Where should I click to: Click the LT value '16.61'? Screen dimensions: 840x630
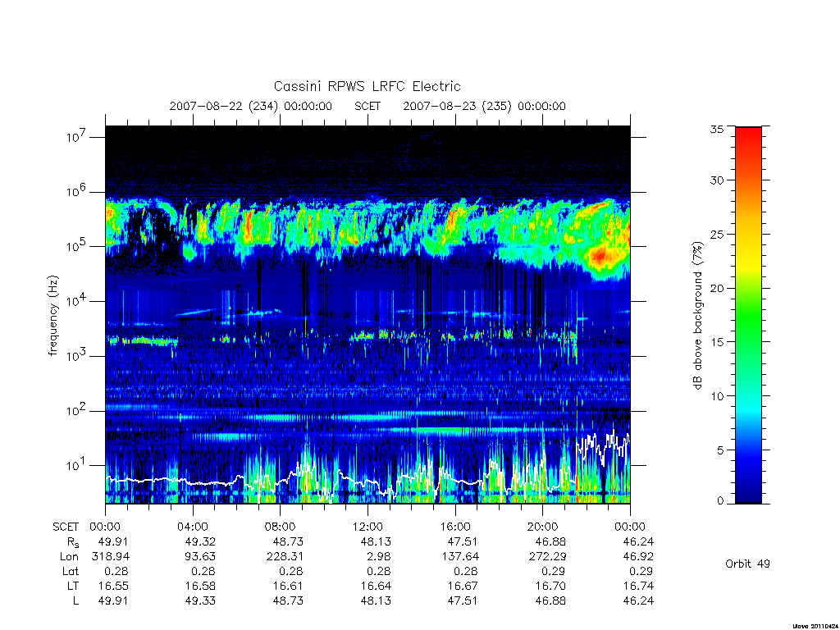tap(288, 586)
